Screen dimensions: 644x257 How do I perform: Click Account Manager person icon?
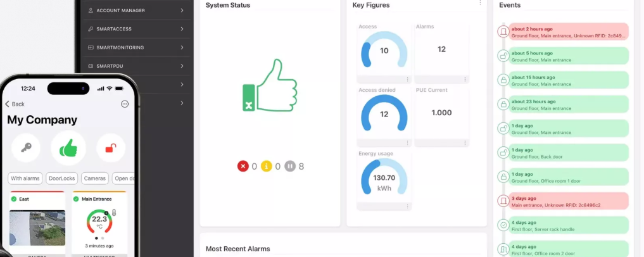pyautogui.click(x=91, y=10)
